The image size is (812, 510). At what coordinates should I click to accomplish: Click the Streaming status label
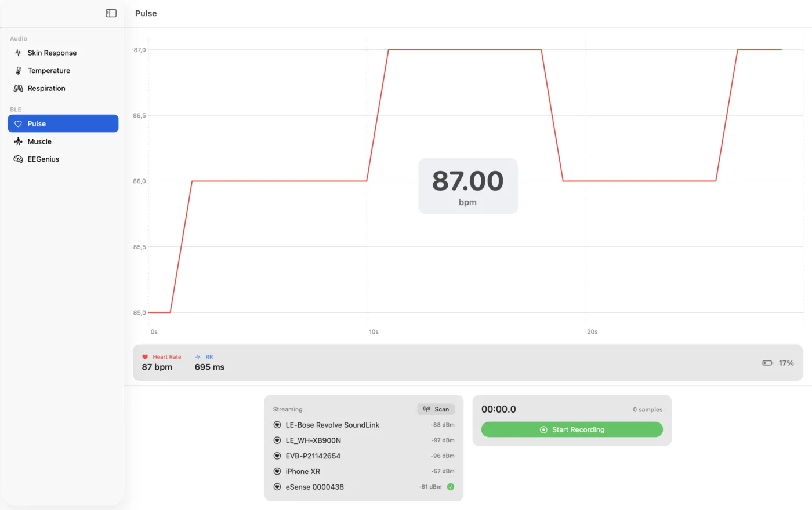point(288,409)
